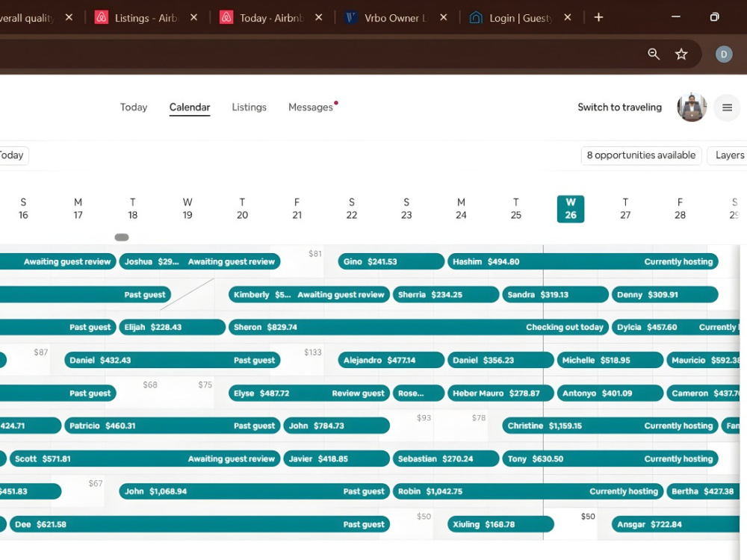
Task: Open Alejandro $477.14 reservation
Action: coord(391,360)
